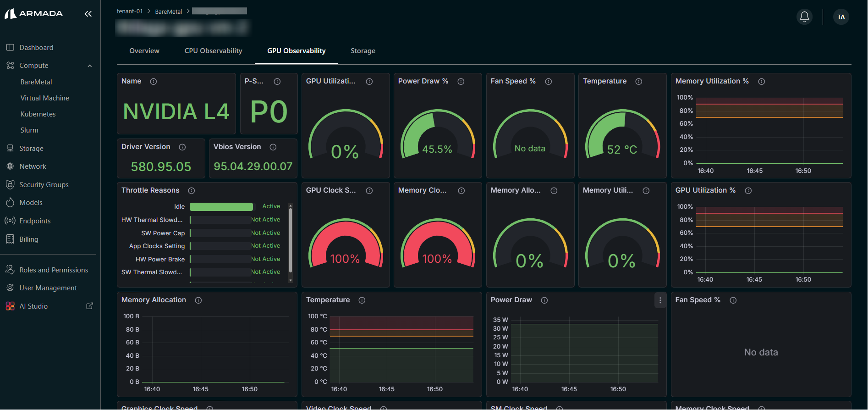This screenshot has height=410, width=868.
Task: Show info for Memory Allocation gauge
Action: pos(554,191)
